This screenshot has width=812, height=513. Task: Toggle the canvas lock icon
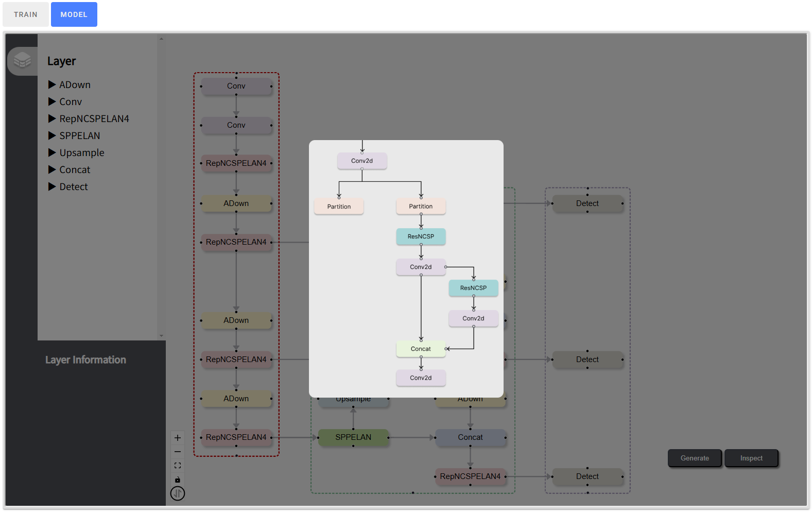pos(178,480)
